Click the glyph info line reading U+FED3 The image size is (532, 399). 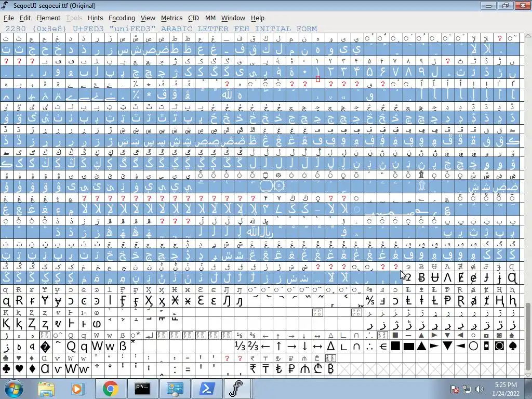tap(161, 29)
